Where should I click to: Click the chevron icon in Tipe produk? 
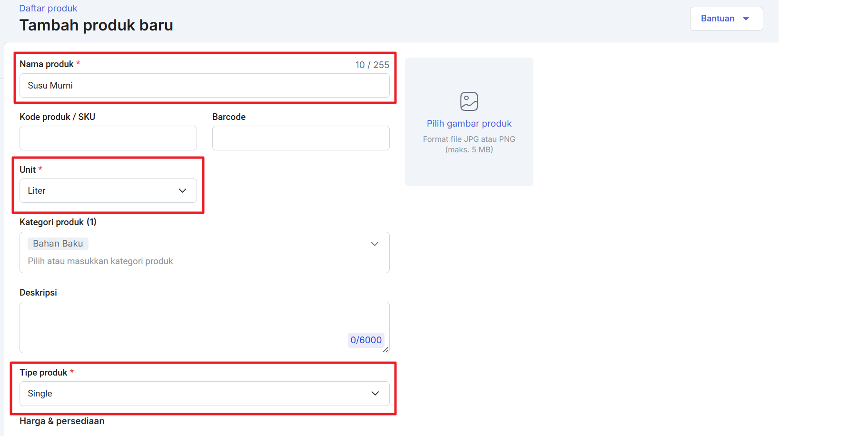point(375,394)
